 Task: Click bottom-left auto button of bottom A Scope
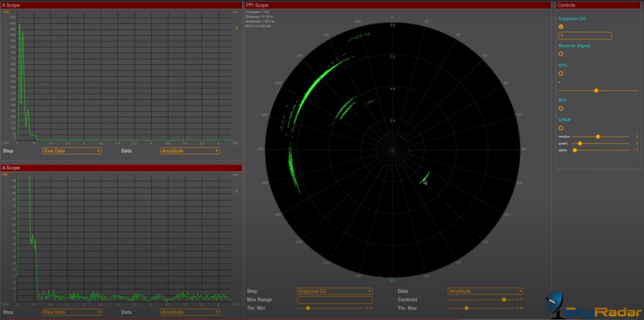click(6, 304)
